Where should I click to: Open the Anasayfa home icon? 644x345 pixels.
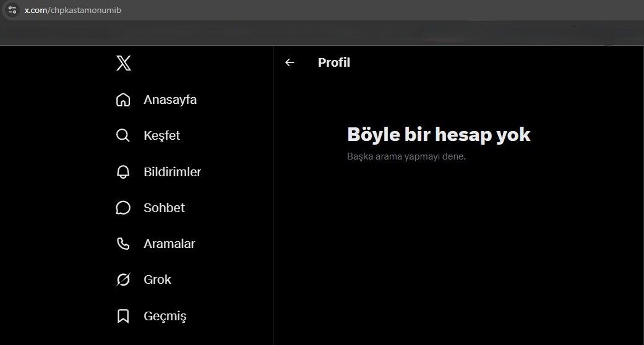click(123, 100)
